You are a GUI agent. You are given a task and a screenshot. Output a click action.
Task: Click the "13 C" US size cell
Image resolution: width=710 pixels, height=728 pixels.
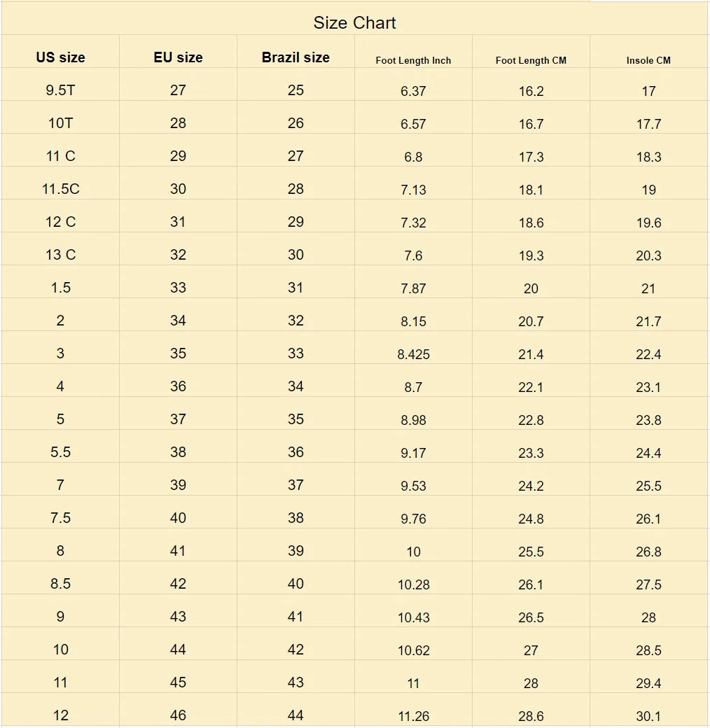60,255
